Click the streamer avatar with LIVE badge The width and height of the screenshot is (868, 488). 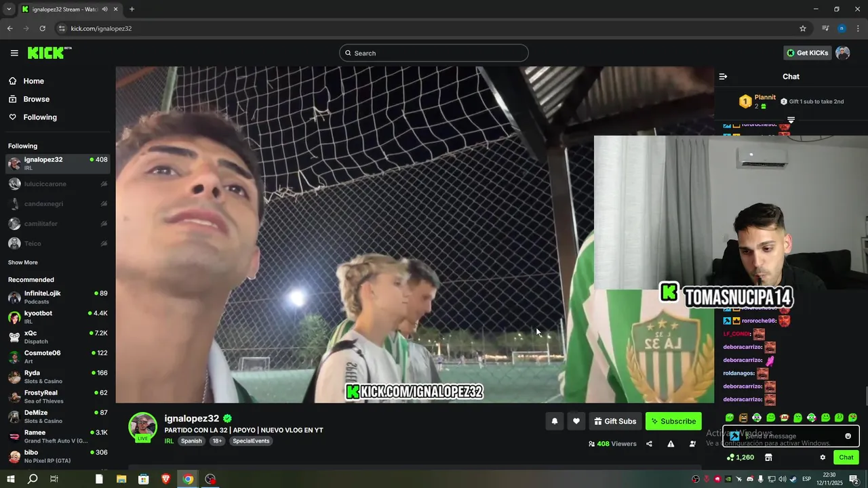click(x=142, y=427)
